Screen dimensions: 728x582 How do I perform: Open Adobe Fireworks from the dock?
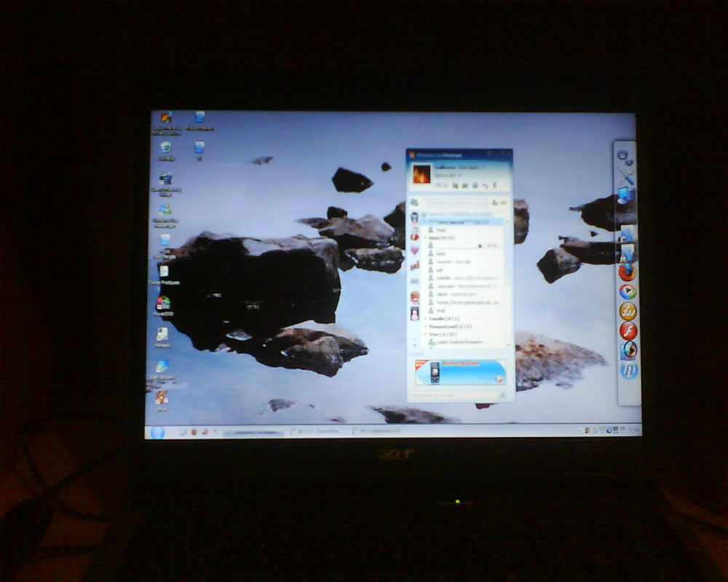click(x=628, y=311)
